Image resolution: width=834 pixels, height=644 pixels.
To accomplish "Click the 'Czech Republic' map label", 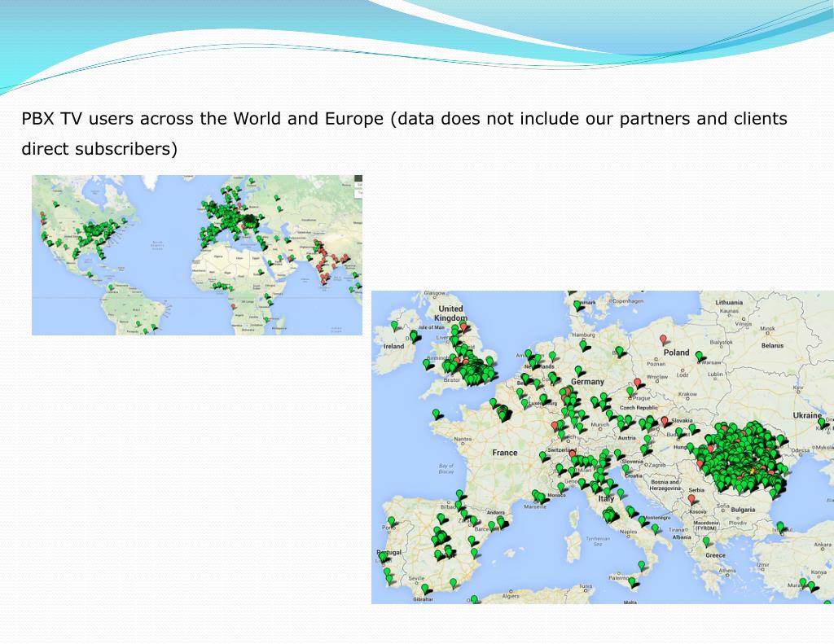I will point(639,407).
